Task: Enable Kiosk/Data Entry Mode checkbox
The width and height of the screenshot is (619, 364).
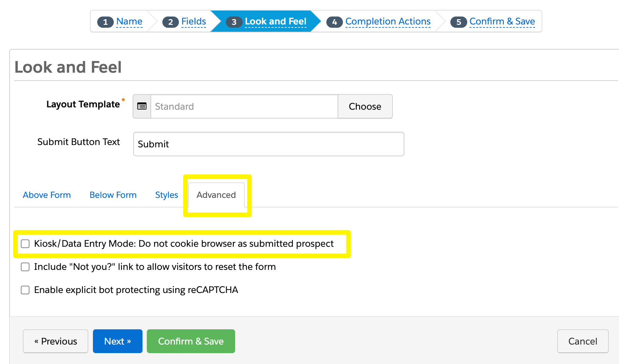Action: pos(25,244)
